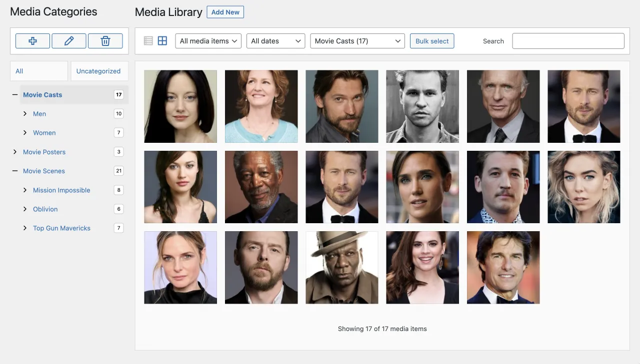Open thumbnail of woman with wavy blonde hair

click(584, 187)
